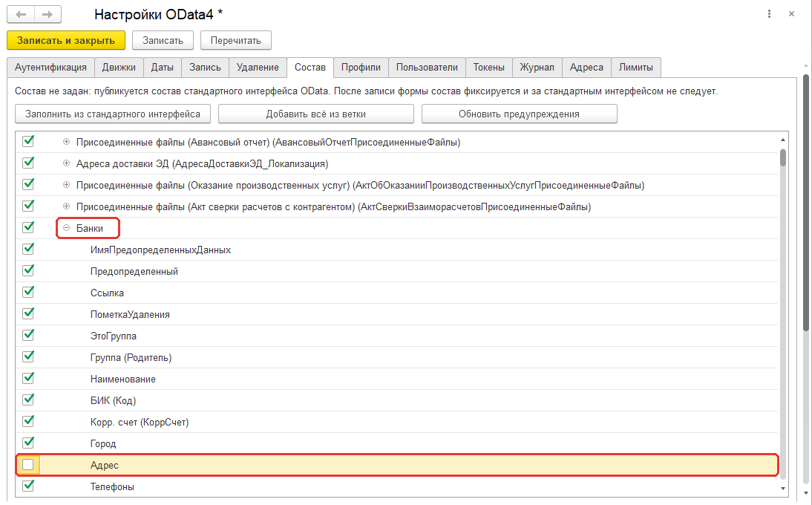Click the tree list scroll-down arrow
The image size is (812, 505).
click(783, 489)
